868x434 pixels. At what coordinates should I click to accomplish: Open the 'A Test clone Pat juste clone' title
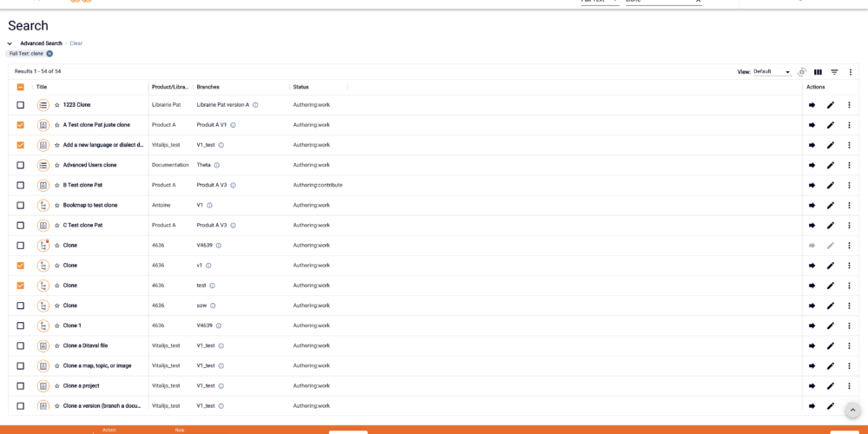point(96,125)
